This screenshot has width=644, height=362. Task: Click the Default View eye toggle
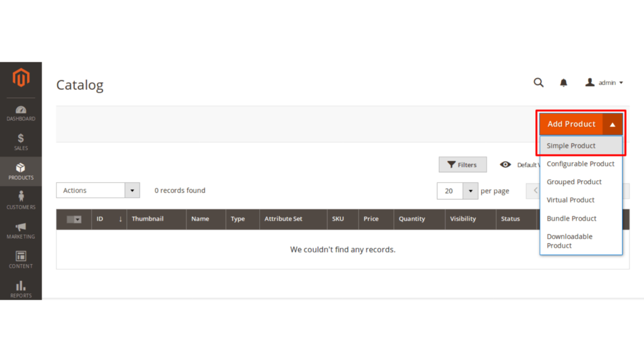(x=506, y=164)
